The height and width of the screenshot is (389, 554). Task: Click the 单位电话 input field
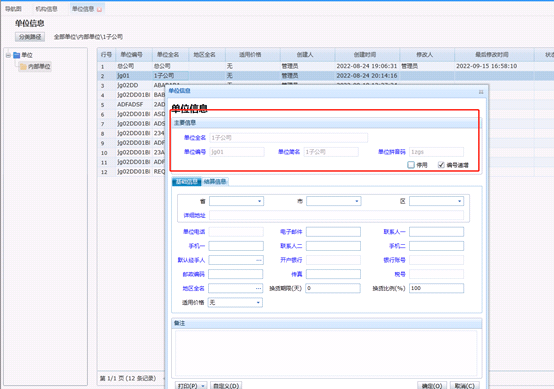236,232
